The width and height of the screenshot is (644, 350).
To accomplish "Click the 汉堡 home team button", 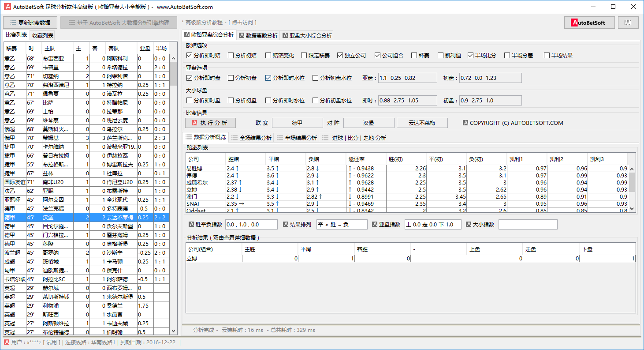I will pos(369,123).
